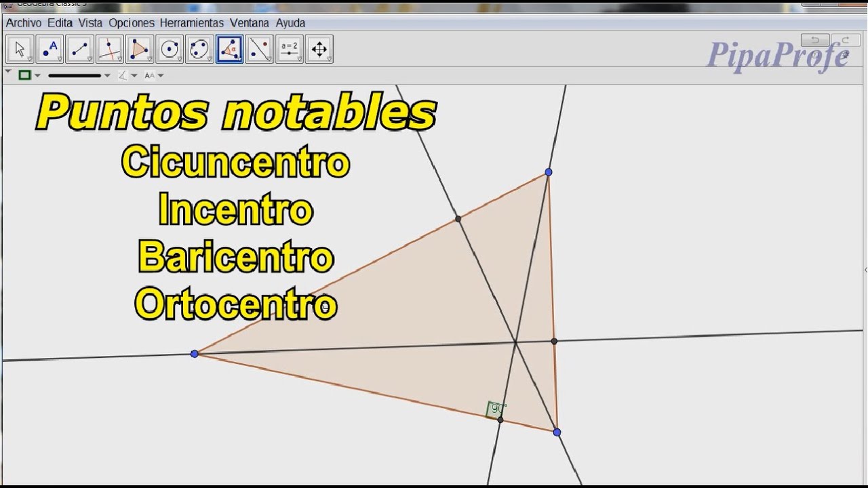Select the left blue triangle vertex
The height and width of the screenshot is (488, 868).
point(195,354)
